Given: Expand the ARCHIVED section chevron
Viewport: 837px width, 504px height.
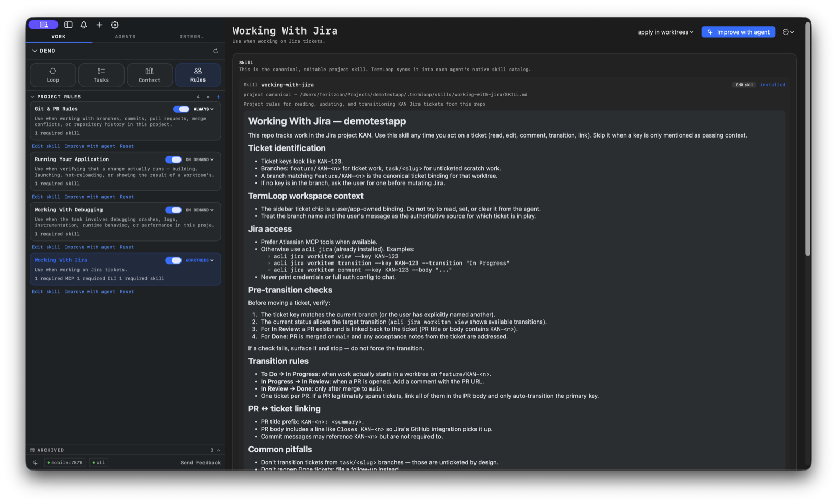Looking at the screenshot, I should (219, 450).
